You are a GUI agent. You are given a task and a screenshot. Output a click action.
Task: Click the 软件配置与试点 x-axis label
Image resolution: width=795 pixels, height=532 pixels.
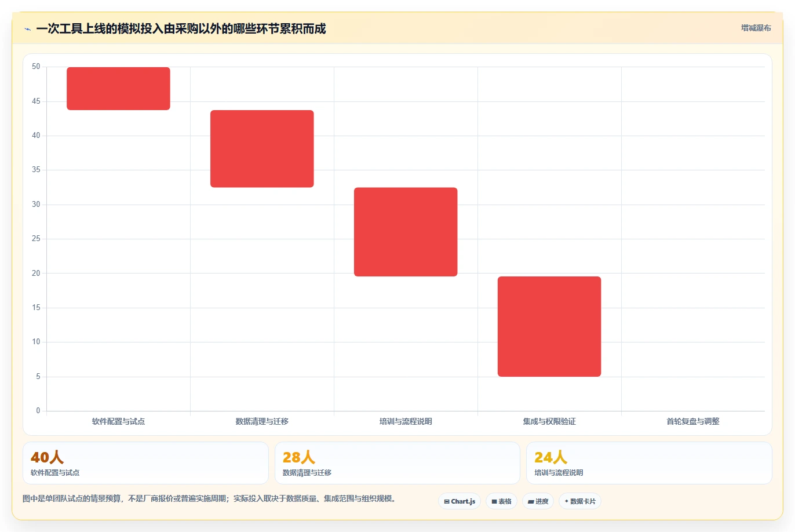point(118,421)
